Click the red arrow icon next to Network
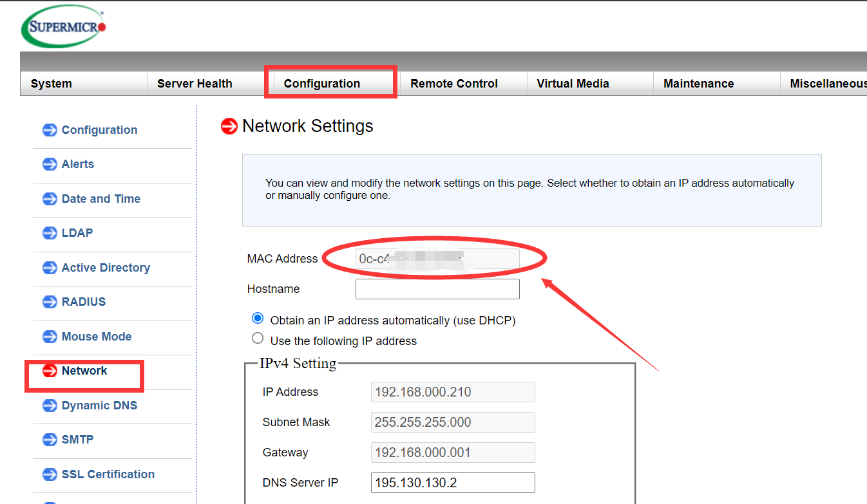This screenshot has height=504, width=867. pos(50,371)
